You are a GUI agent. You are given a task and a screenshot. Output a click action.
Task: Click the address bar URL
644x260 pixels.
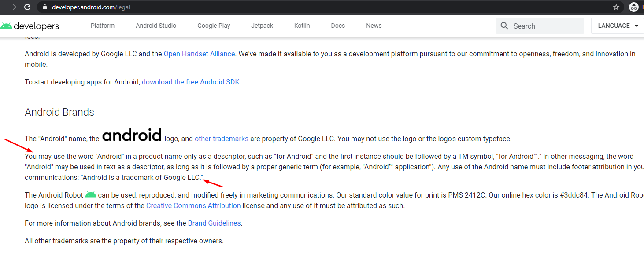coord(91,7)
